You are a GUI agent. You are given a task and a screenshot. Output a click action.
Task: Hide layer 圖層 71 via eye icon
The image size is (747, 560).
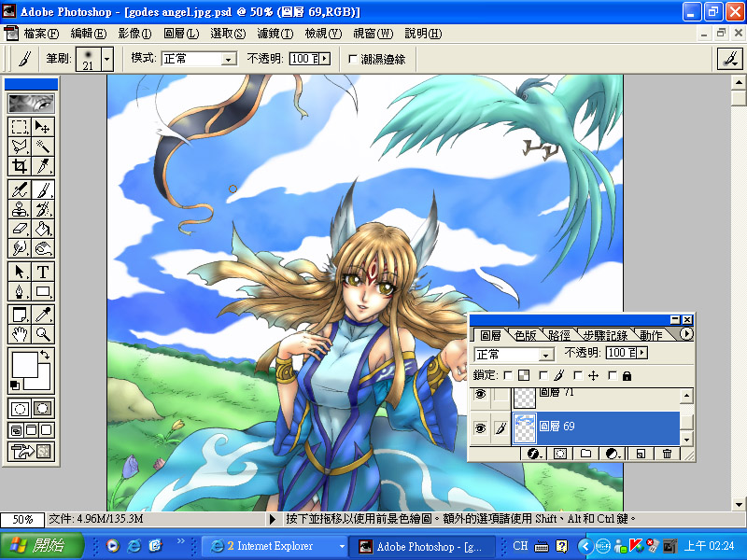480,395
